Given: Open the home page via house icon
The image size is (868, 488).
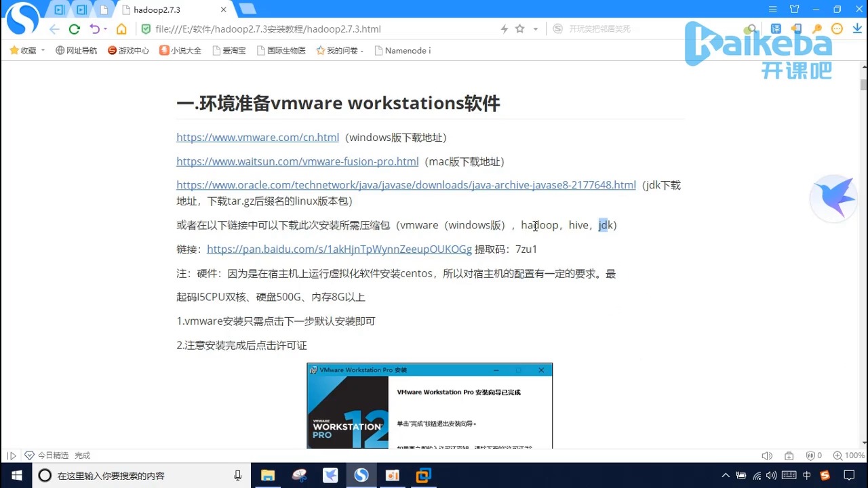Looking at the screenshot, I should click(x=121, y=29).
